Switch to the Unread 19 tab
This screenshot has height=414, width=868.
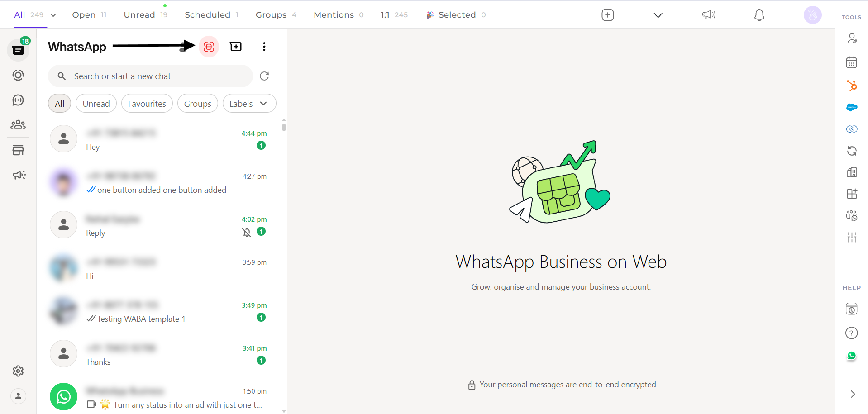tap(146, 15)
